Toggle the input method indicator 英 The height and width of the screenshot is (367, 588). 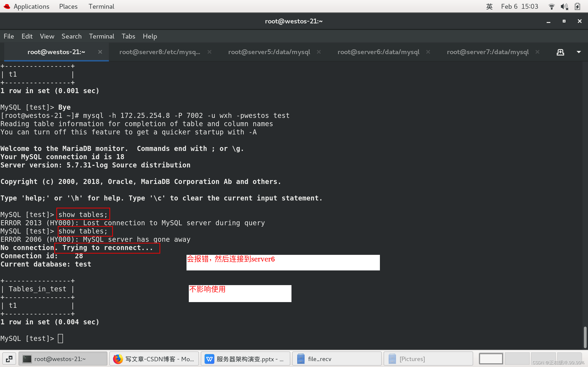coord(489,7)
